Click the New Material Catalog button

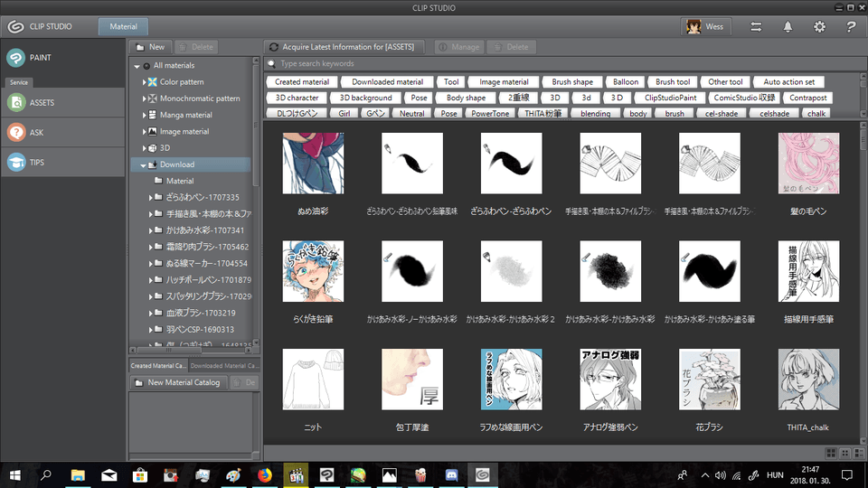coord(176,383)
